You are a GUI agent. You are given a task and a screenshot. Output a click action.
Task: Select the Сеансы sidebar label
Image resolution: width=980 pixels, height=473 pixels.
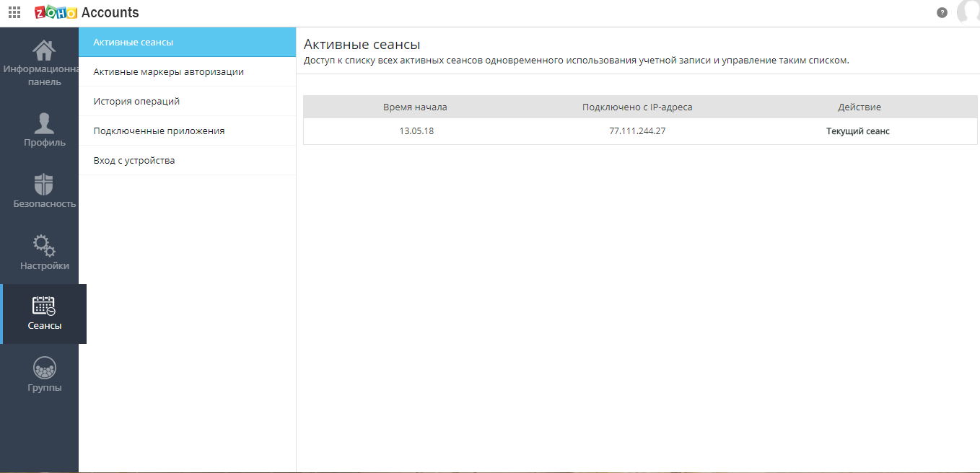(44, 326)
